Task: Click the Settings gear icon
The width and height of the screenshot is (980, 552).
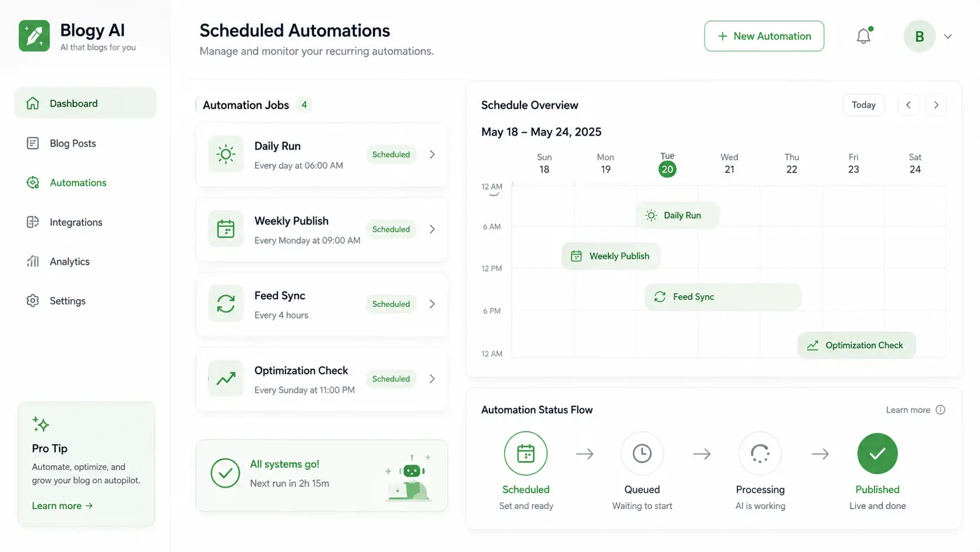Action: (33, 300)
